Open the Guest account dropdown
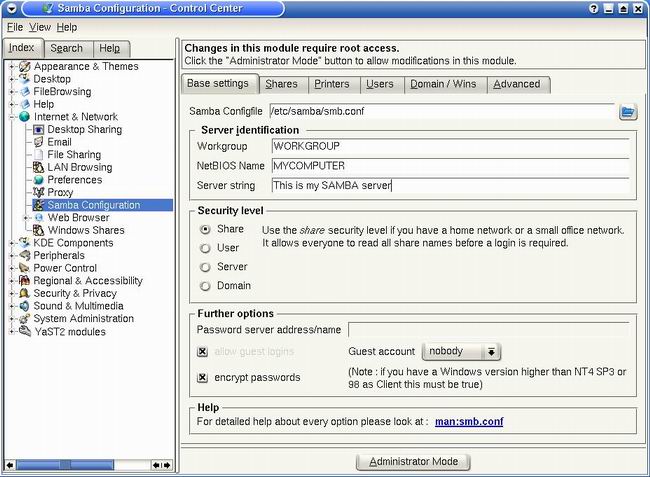The height and width of the screenshot is (477, 650). coord(461,352)
